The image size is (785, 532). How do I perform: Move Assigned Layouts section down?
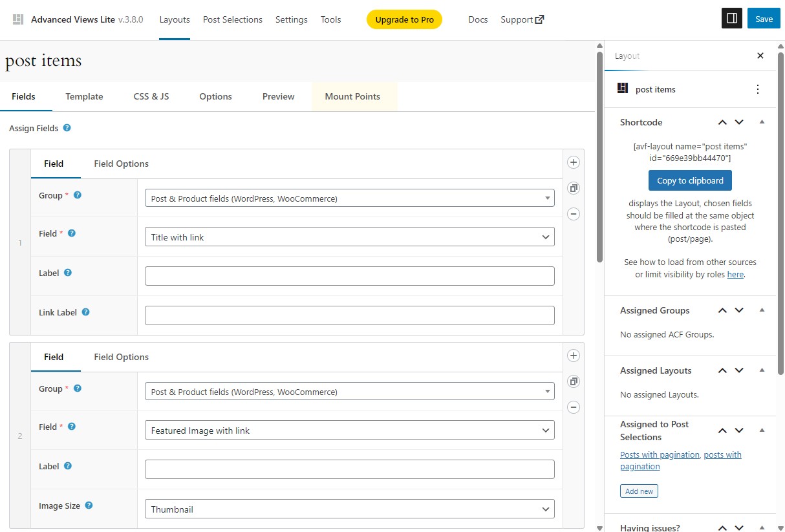739,370
